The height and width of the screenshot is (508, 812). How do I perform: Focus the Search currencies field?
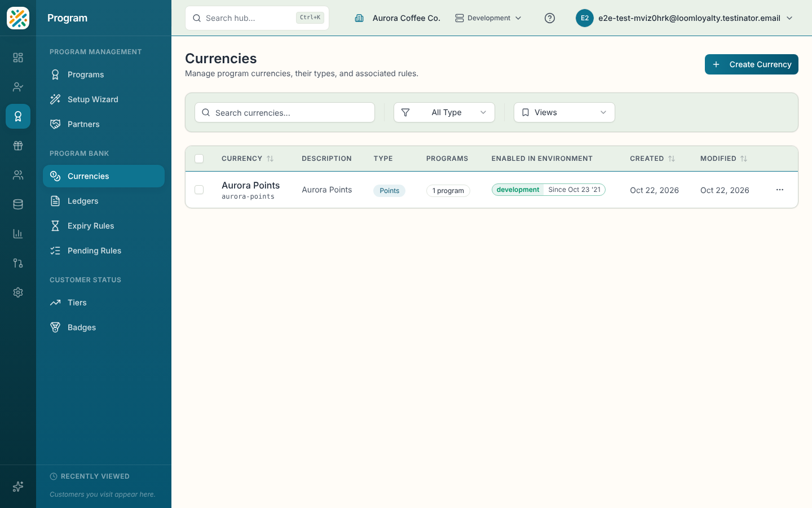coord(285,112)
